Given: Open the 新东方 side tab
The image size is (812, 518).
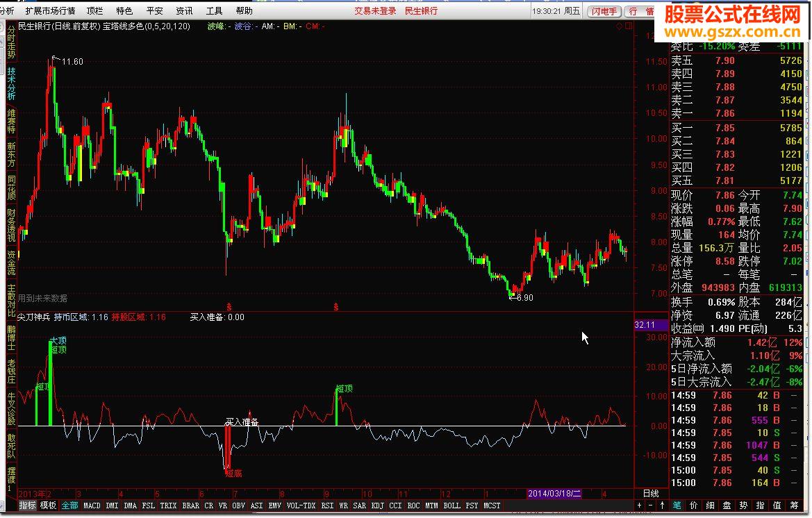Looking at the screenshot, I should tap(11, 154).
